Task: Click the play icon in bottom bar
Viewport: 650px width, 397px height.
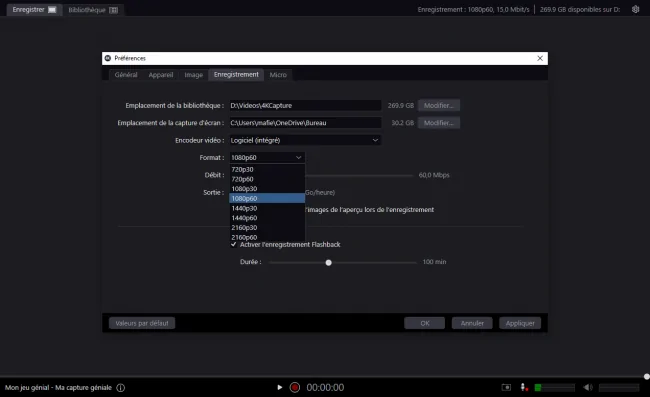Action: (x=279, y=387)
